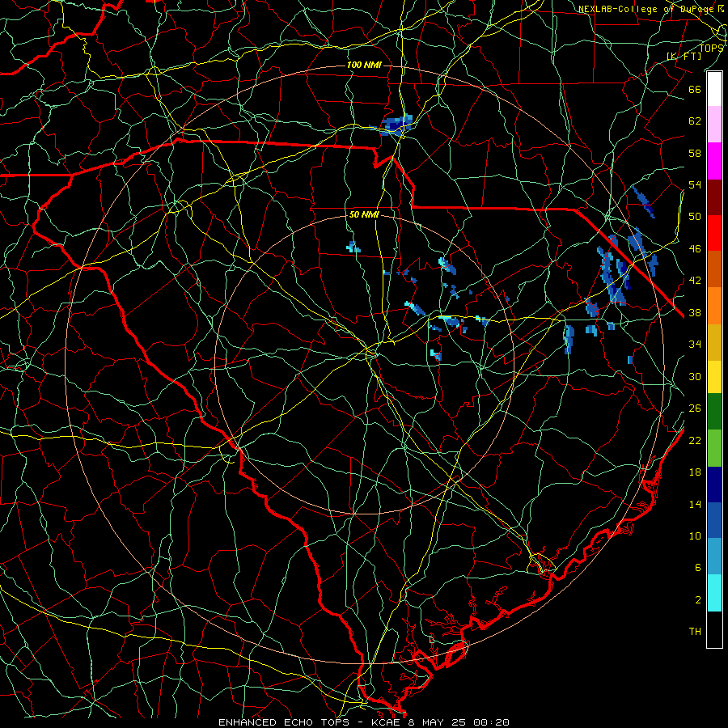
Task: Click the black TH legend swatch
Action: (714, 629)
